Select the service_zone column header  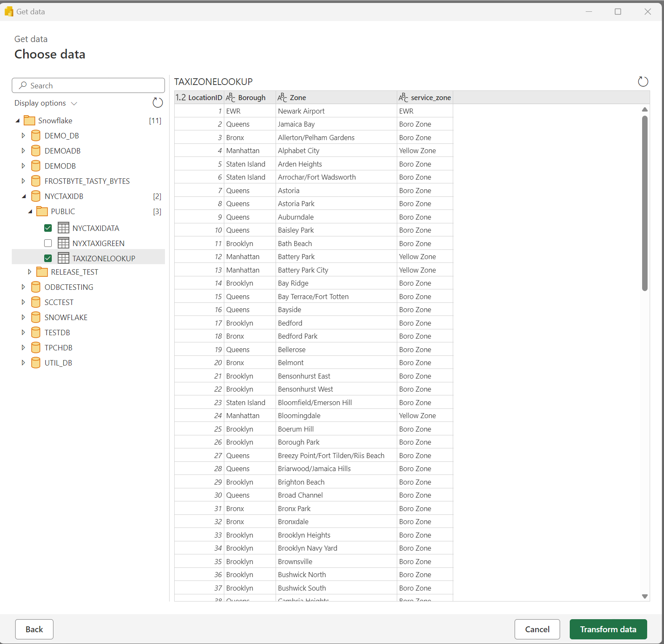click(x=425, y=98)
